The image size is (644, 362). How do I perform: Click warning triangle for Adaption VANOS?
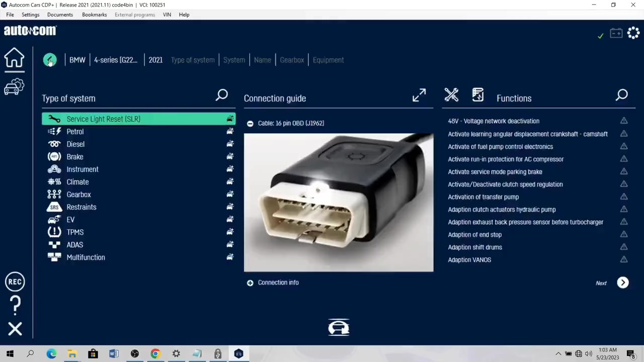pyautogui.click(x=624, y=259)
